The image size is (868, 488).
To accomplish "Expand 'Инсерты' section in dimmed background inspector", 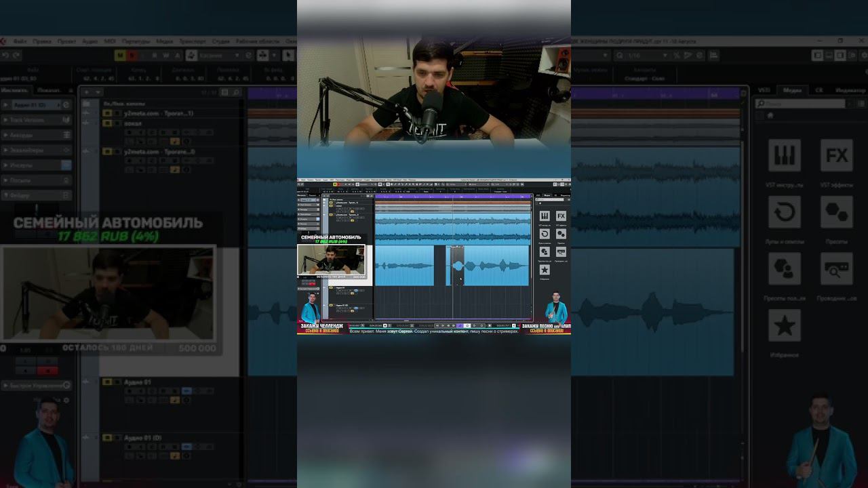I will (x=36, y=165).
